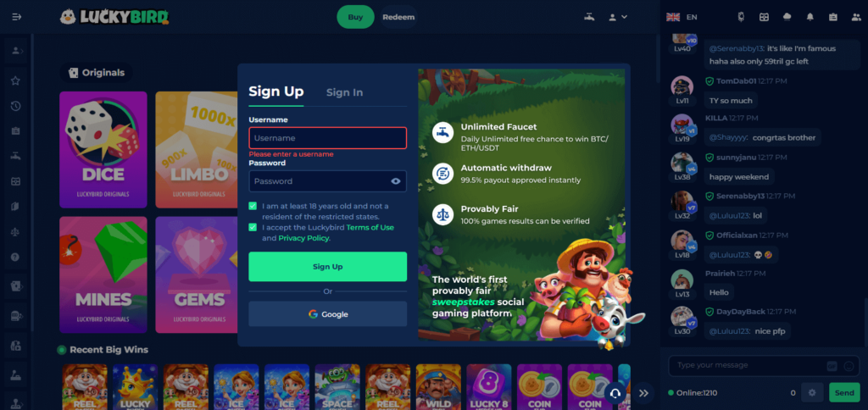The height and width of the screenshot is (410, 868).
Task: Uncheck the 18 years old confirmation checkbox
Action: tap(253, 206)
